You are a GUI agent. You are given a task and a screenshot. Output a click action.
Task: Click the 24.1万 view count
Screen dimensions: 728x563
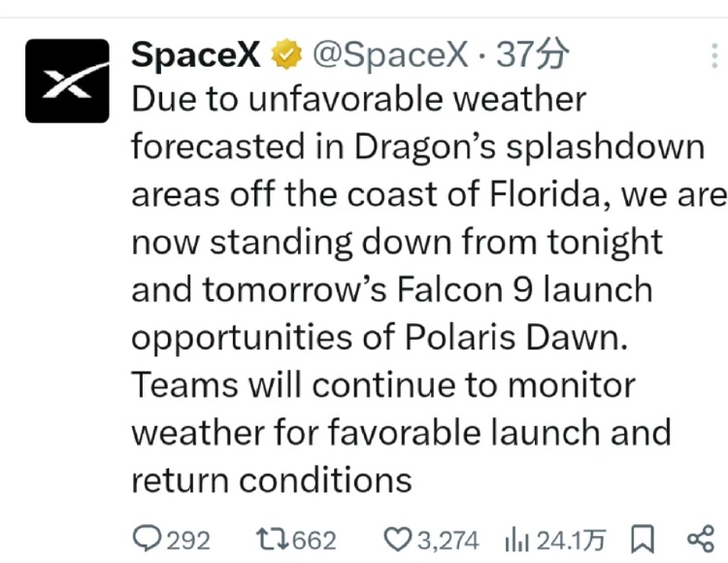point(571,541)
